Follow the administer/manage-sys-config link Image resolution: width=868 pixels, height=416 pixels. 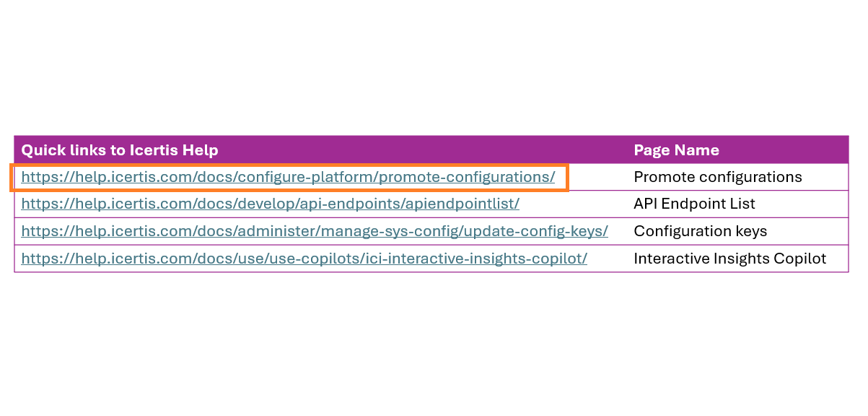point(315,231)
